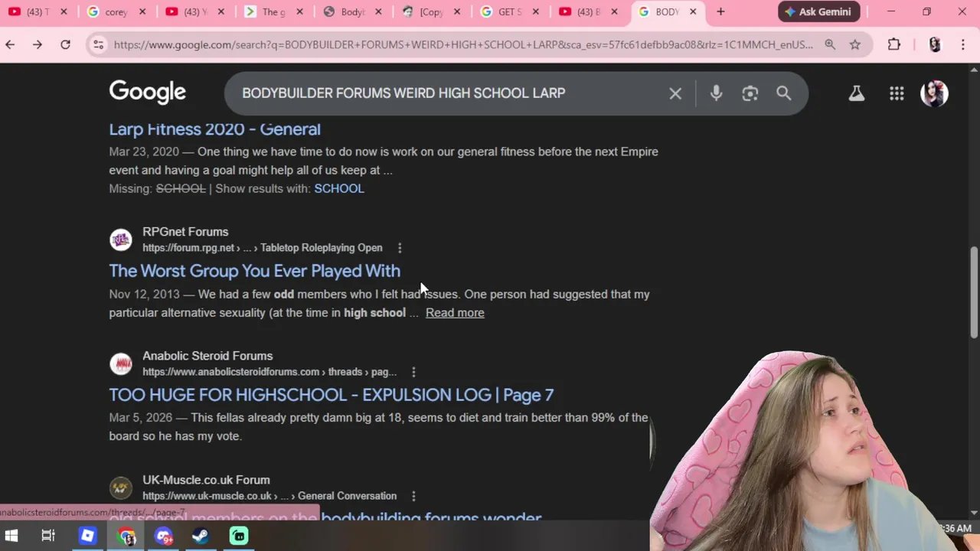Open more options for RPGnet result
980x551 pixels.
tap(400, 248)
